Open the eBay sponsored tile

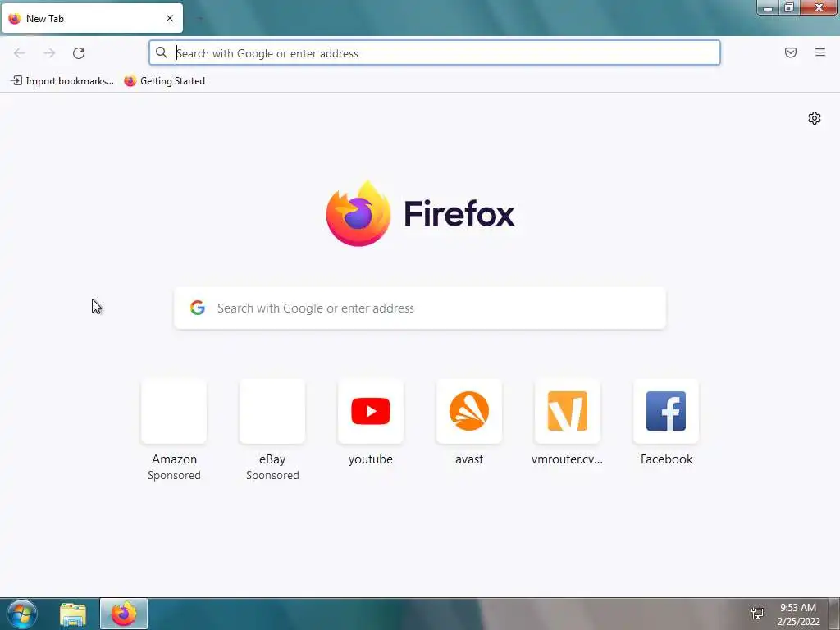[272, 412]
